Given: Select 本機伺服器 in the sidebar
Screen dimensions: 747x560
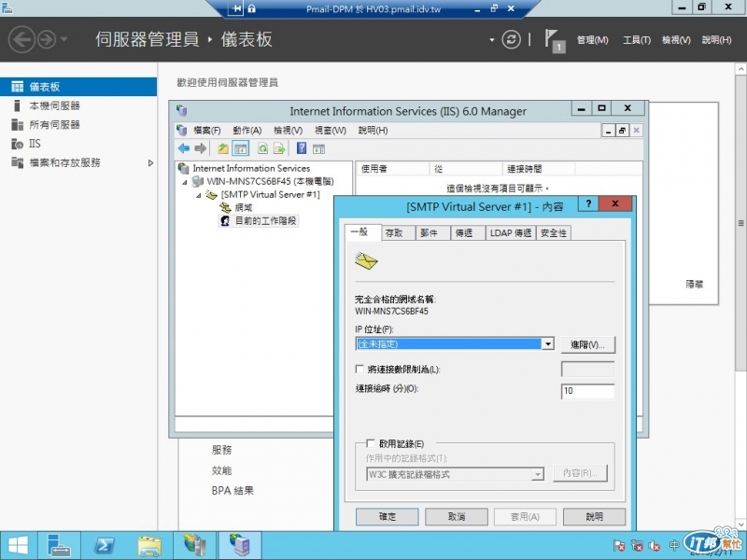Looking at the screenshot, I should point(55,105).
